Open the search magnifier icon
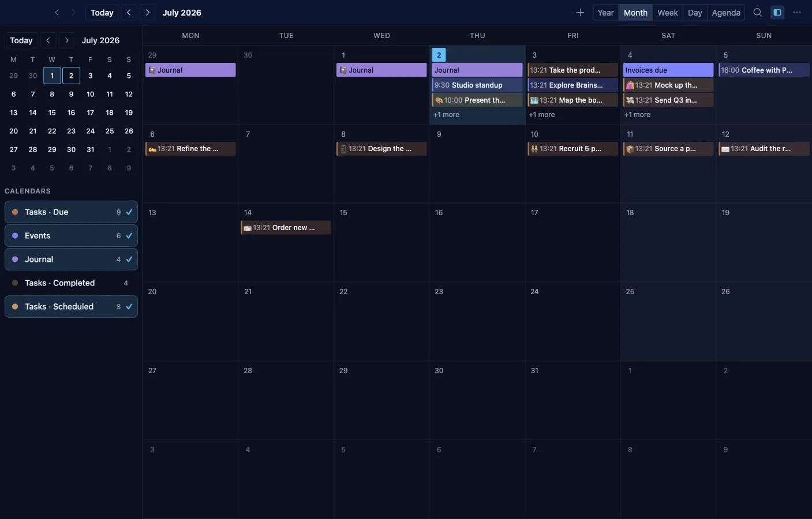The width and height of the screenshot is (812, 519). coord(758,12)
